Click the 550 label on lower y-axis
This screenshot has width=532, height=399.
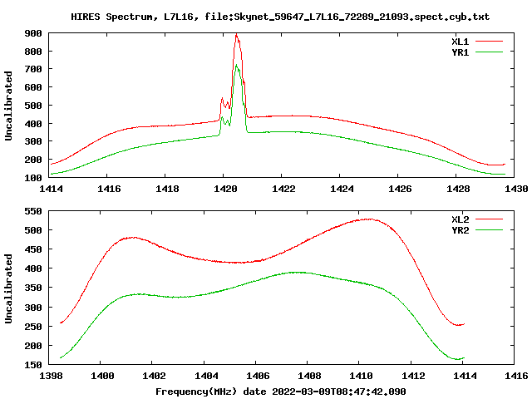click(33, 211)
